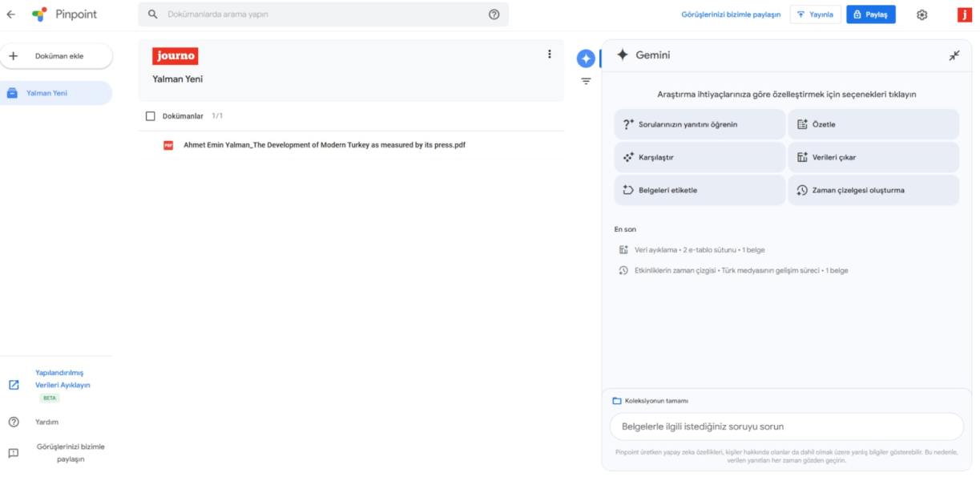Click the search help question mark icon
Image resolution: width=980 pixels, height=477 pixels.
click(x=494, y=14)
